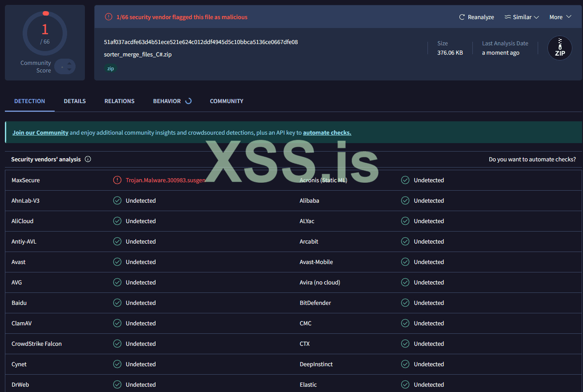Click the Arcabit undetected check icon
This screenshot has height=392, width=583.
pyautogui.click(x=405, y=241)
